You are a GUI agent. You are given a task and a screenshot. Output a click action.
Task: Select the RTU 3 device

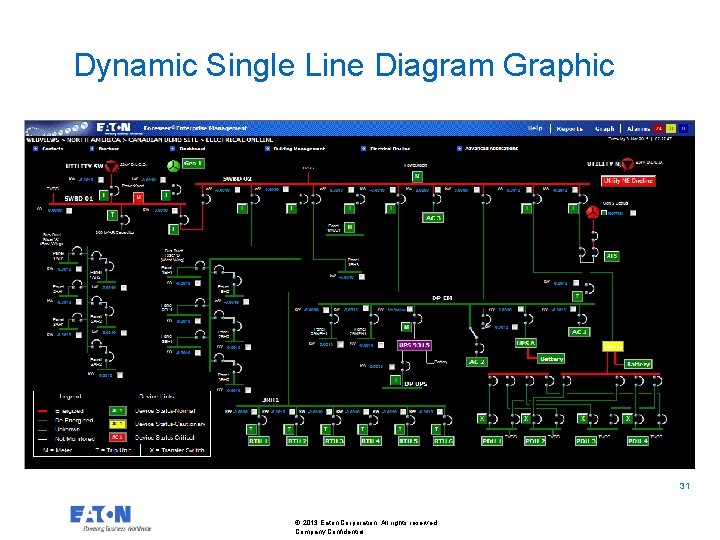click(333, 441)
